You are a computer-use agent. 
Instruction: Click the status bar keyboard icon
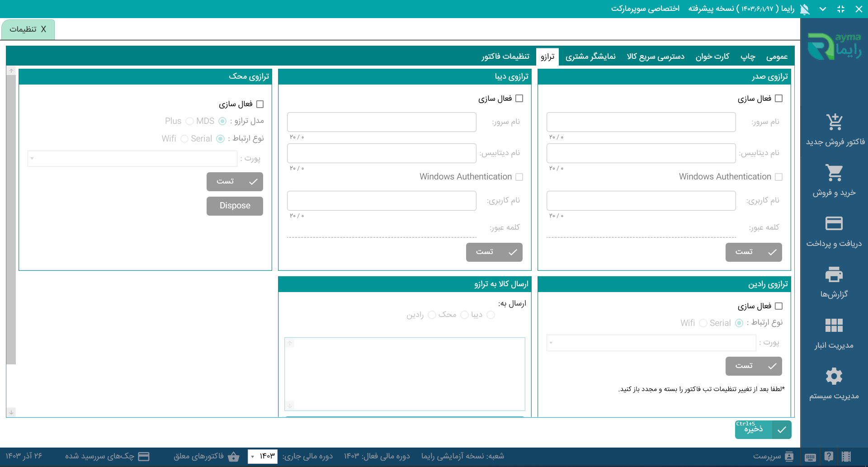tap(811, 457)
